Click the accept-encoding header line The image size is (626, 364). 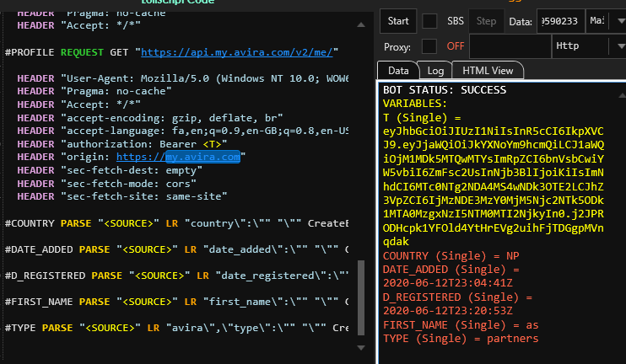150,118
